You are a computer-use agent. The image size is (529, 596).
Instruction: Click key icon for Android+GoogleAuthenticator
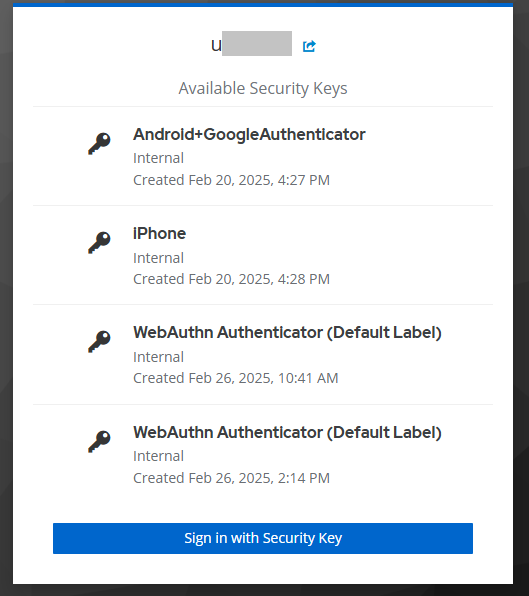99,144
